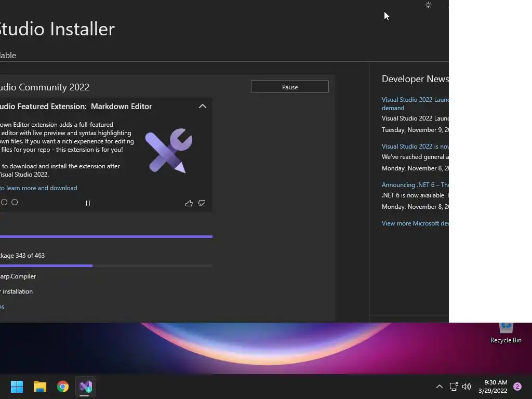The image size is (532, 399).
Task: Select the Recycle Bin desktop icon
Action: pyautogui.click(x=506, y=334)
